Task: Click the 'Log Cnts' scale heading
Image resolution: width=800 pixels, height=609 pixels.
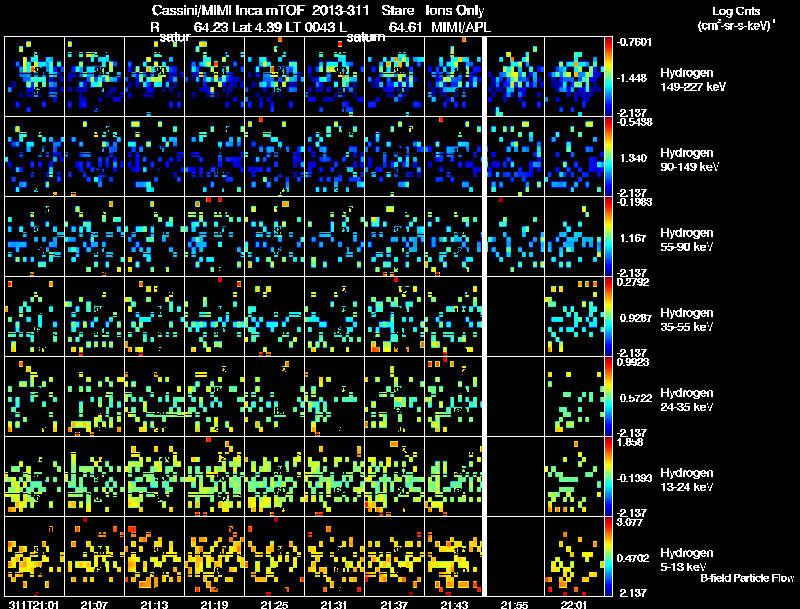Action: click(736, 11)
